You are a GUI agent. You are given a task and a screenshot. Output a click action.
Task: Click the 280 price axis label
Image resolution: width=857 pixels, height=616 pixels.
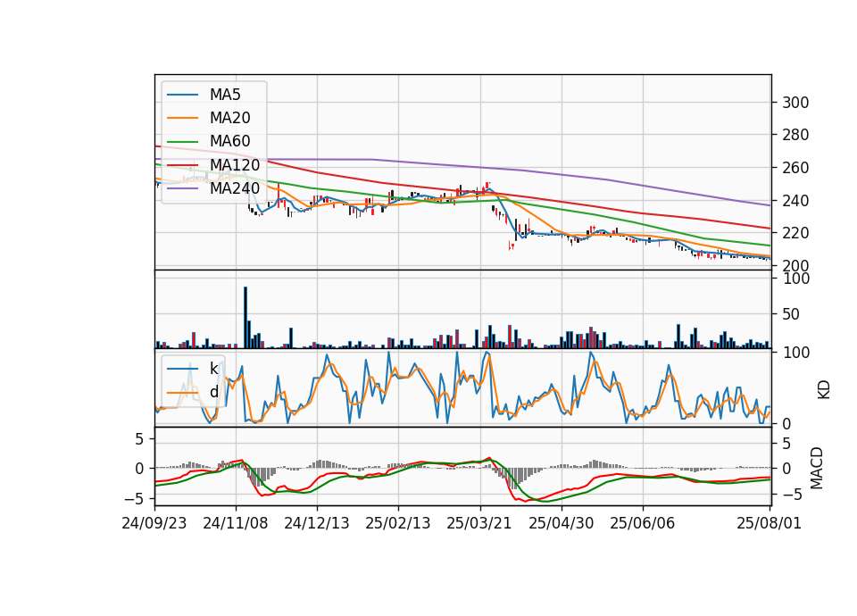click(795, 135)
